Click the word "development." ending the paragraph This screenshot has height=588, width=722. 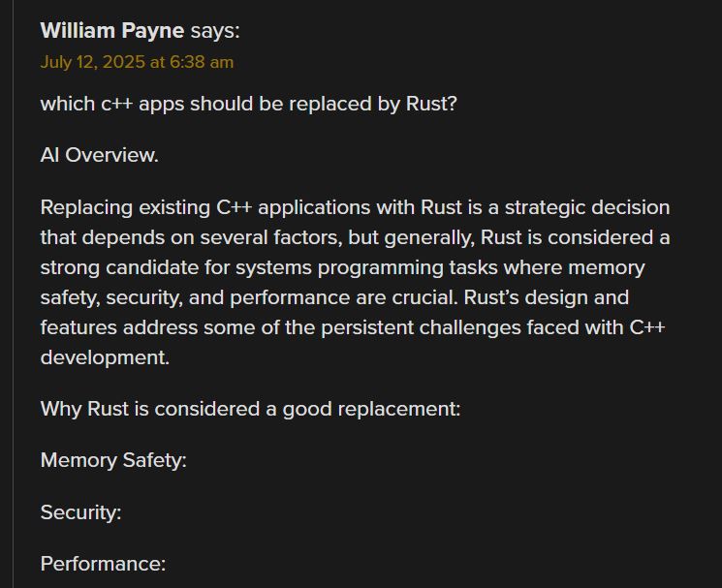[x=105, y=357]
